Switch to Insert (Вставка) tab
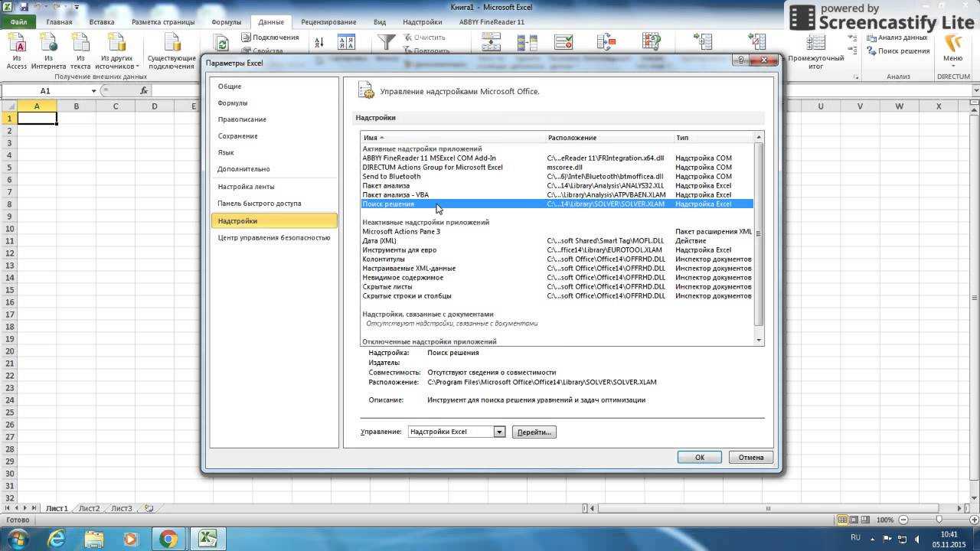Screen dimensions: 980x551 coord(102,22)
